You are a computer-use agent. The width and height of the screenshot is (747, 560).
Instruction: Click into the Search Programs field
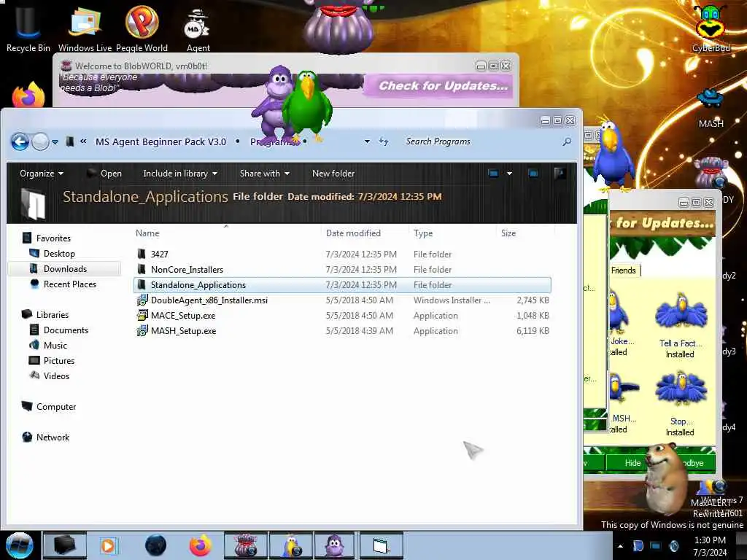click(481, 141)
